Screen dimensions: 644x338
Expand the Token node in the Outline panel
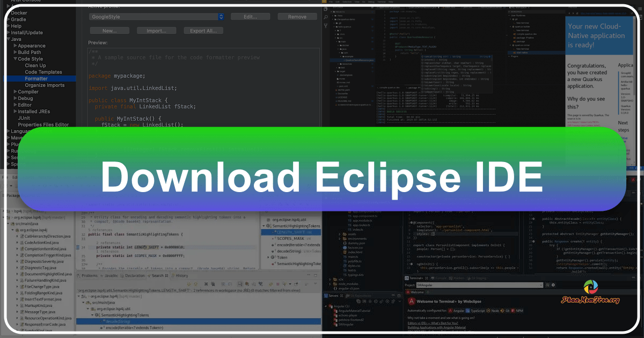coord(268,258)
